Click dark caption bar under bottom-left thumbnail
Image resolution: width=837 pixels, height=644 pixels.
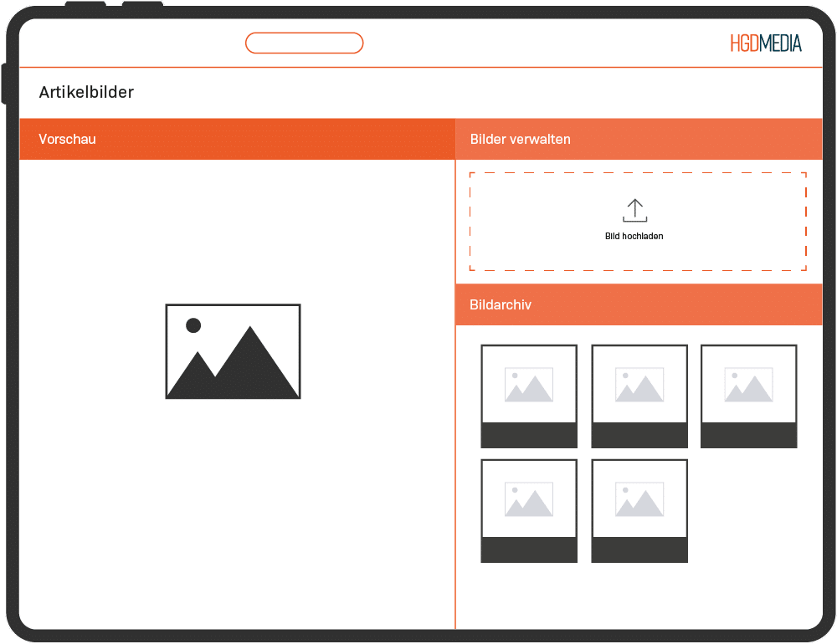528,549
